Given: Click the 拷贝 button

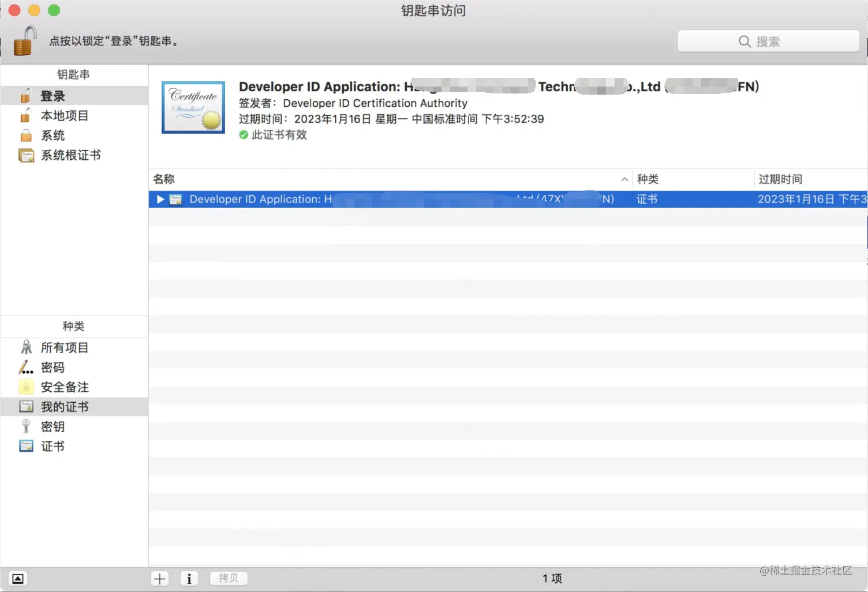Looking at the screenshot, I should pyautogui.click(x=229, y=578).
